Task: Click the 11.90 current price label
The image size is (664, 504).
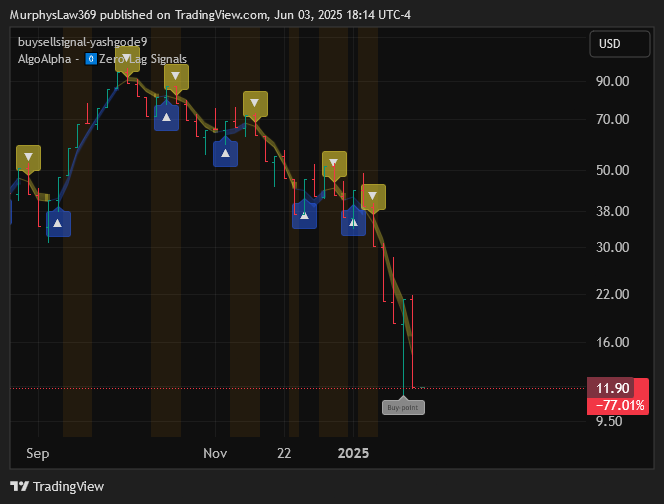Action: click(x=612, y=388)
